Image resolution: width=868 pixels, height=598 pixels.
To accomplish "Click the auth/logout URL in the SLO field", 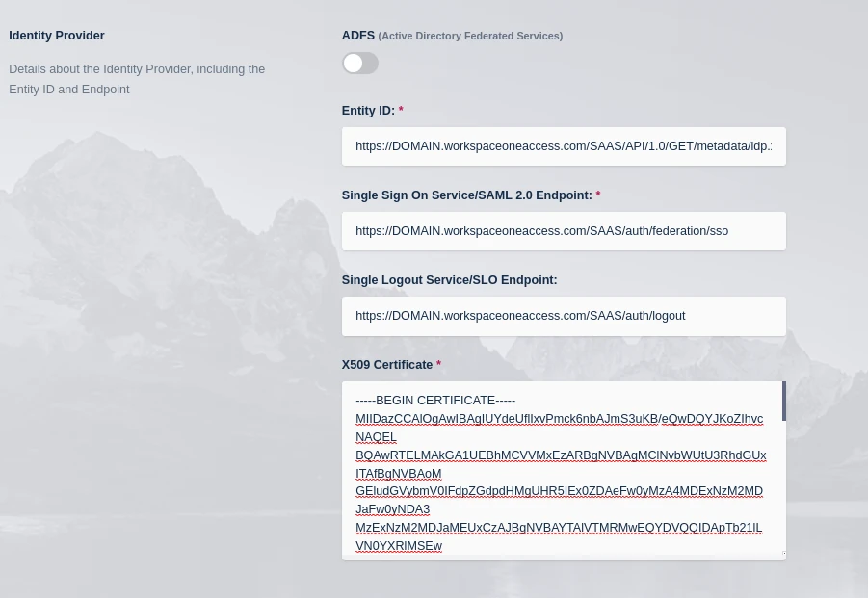I will click(x=520, y=316).
